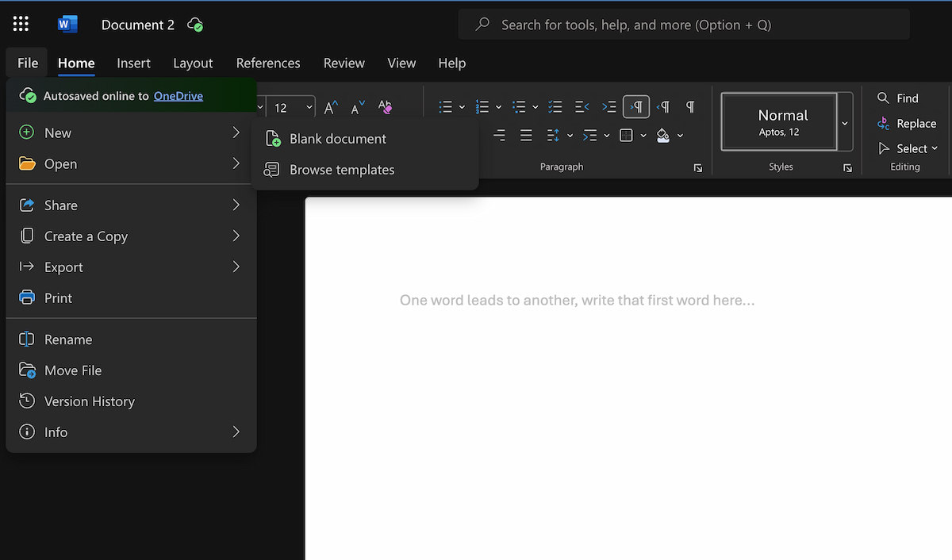Toggle the show paragraph marks button
The image size is (952, 560).
tap(689, 105)
